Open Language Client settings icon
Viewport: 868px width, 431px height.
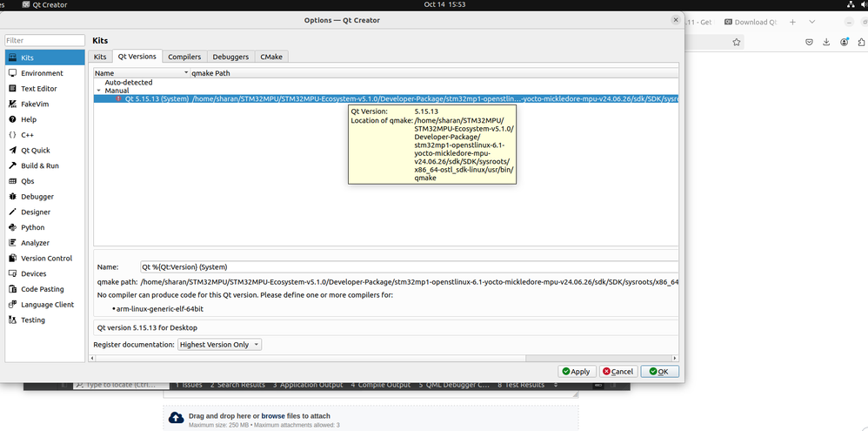pyautogui.click(x=13, y=305)
